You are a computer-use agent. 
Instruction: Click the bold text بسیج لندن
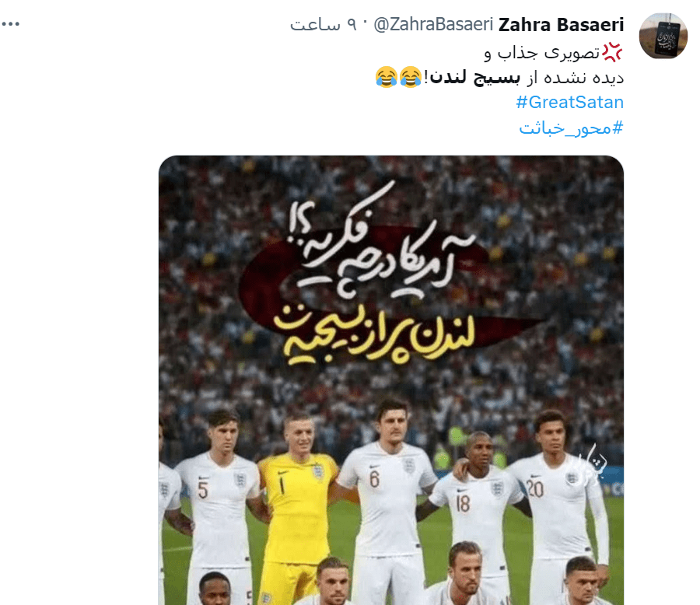point(475,77)
